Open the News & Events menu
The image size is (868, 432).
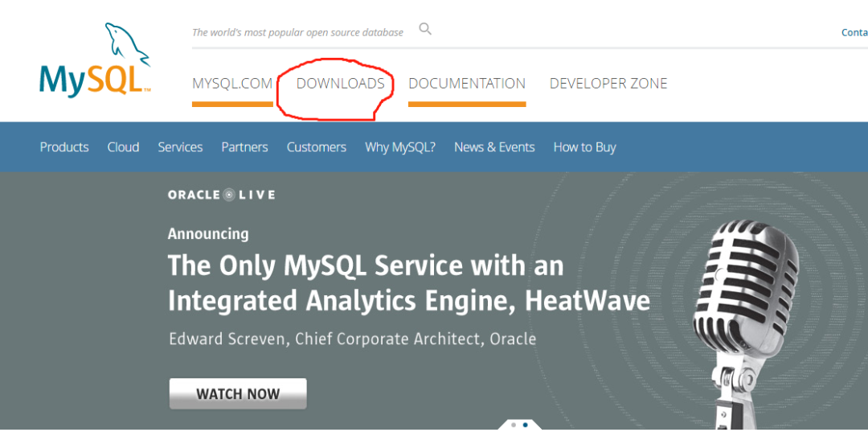pos(494,147)
